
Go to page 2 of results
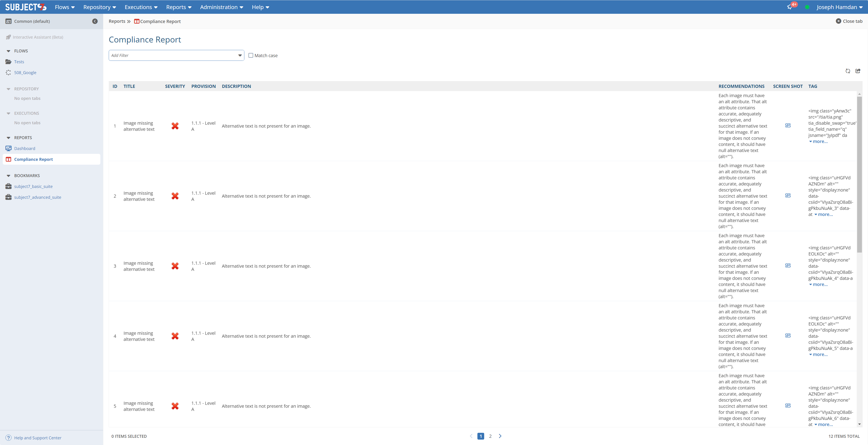[490, 436]
